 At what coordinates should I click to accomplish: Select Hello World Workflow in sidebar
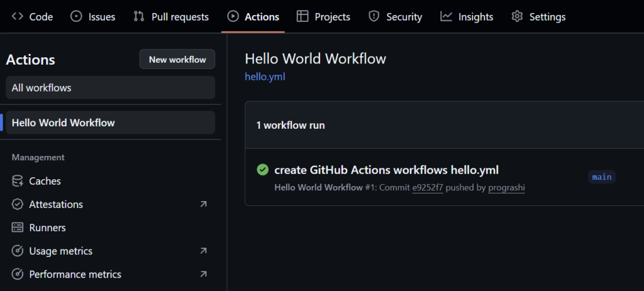[x=110, y=123]
